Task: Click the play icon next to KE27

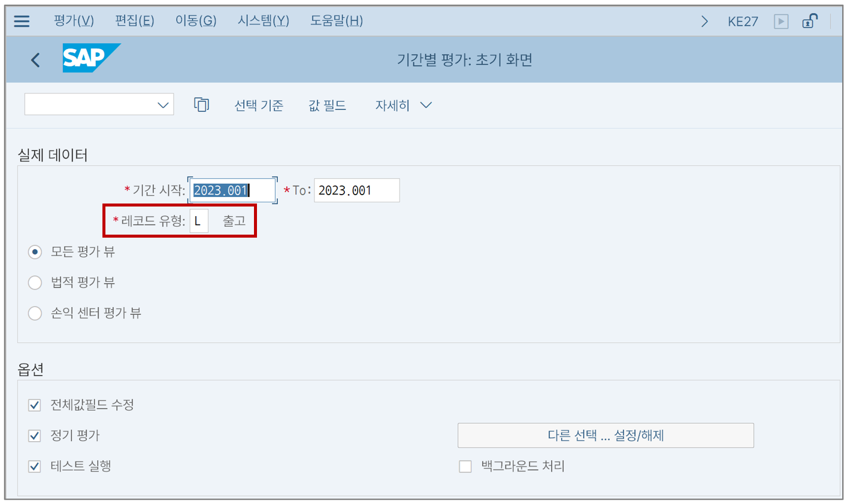Action: pos(781,22)
